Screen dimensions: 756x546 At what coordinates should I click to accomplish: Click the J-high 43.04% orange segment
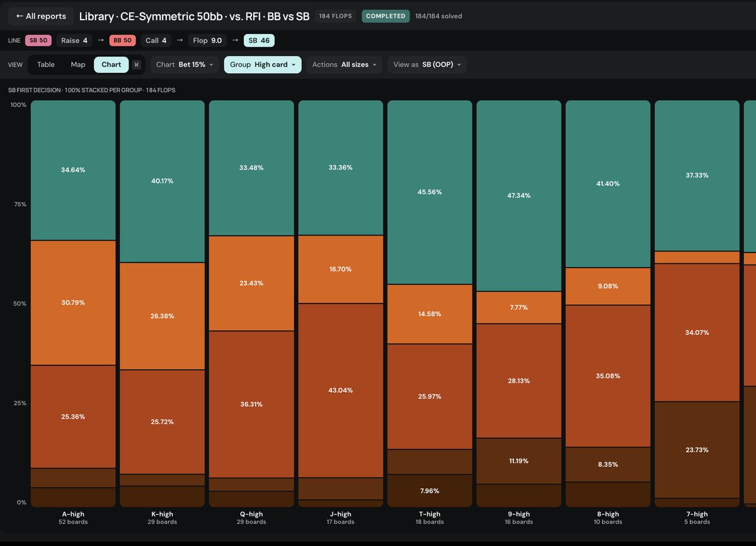(x=341, y=390)
